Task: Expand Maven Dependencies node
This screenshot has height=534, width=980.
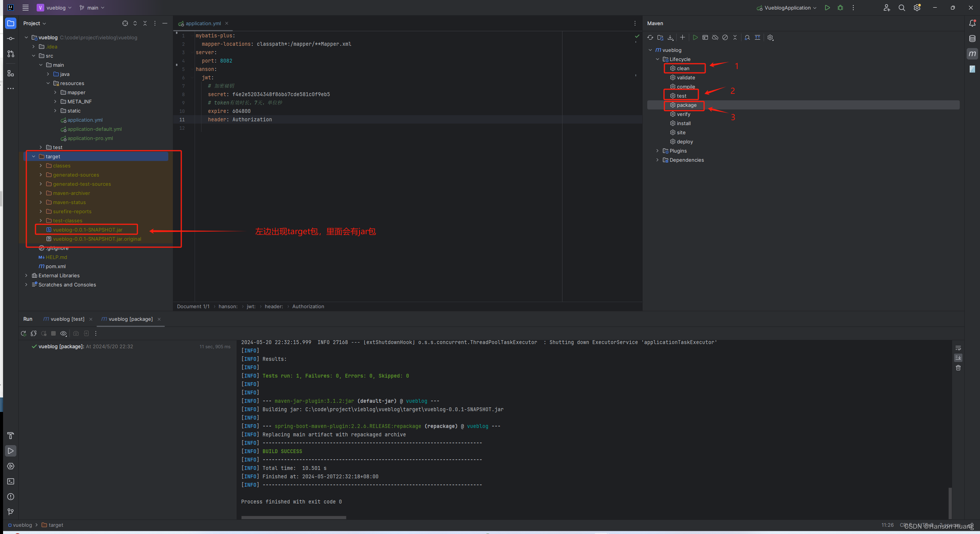Action: click(x=658, y=160)
